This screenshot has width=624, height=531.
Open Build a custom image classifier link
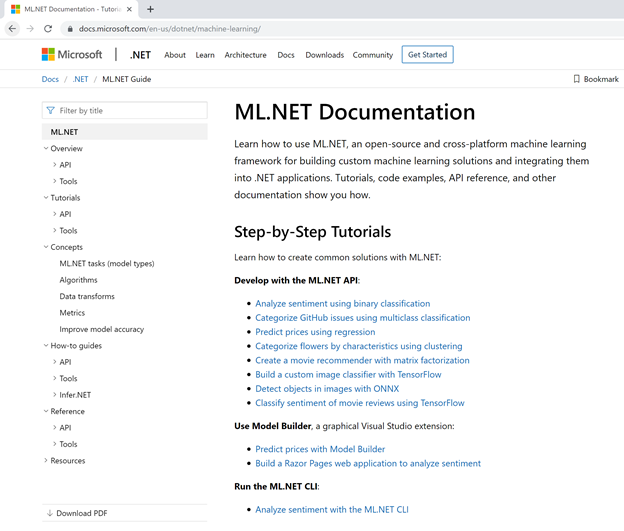(348, 375)
